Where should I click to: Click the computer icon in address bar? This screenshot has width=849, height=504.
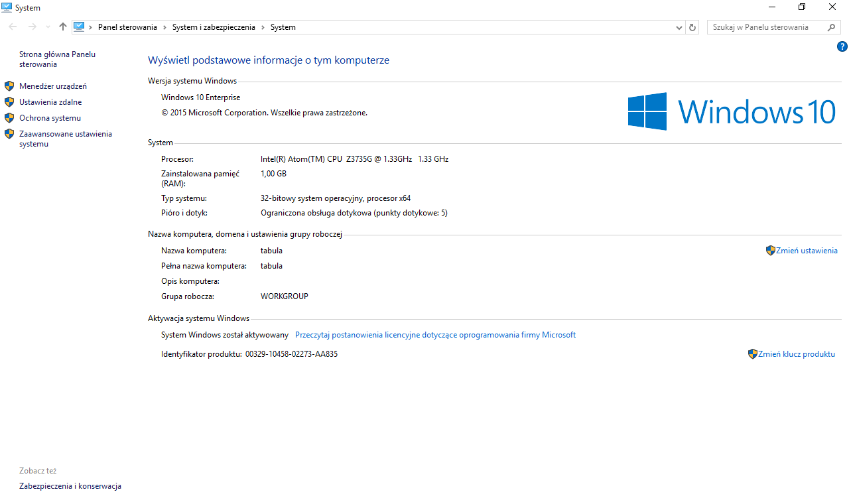[80, 27]
